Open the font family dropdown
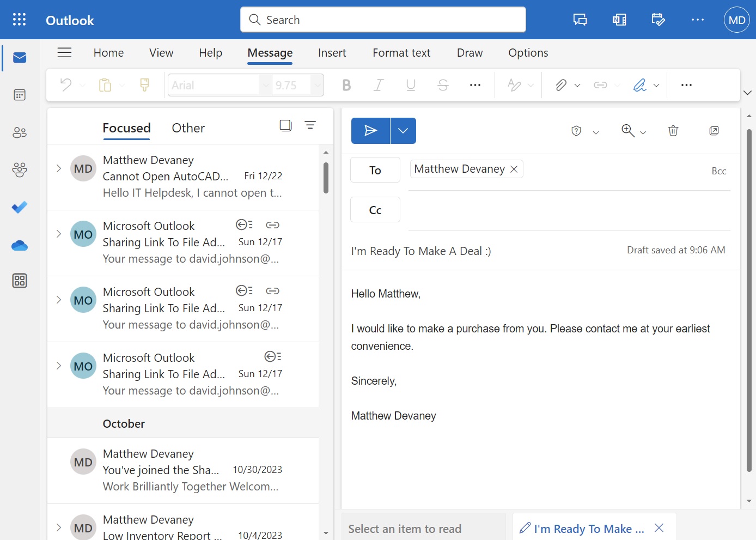 (x=265, y=84)
